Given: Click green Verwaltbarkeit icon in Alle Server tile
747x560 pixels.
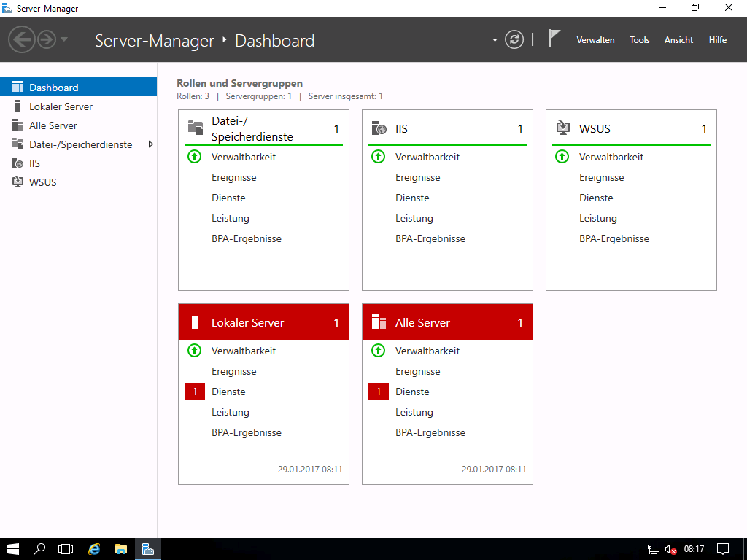Looking at the screenshot, I should (x=379, y=351).
